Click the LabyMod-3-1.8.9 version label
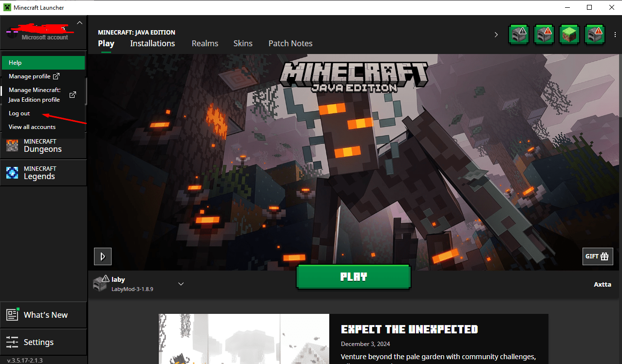The image size is (622, 364). 132,289
